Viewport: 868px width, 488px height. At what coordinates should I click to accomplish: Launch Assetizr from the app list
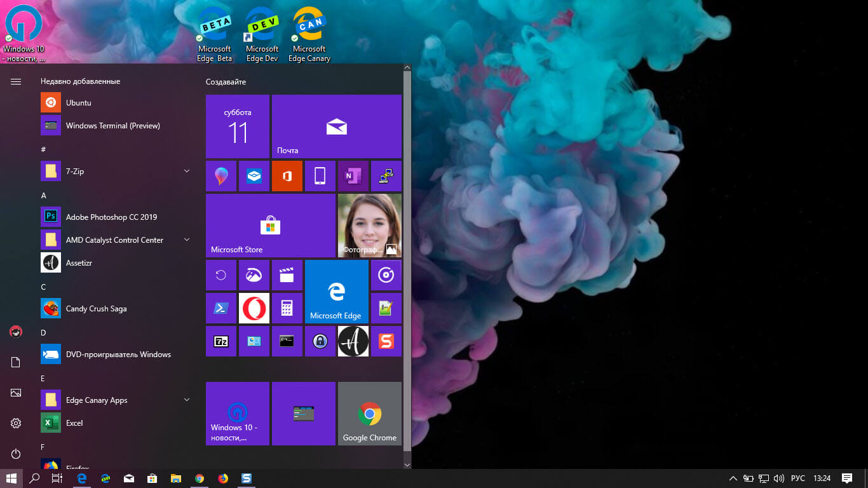pos(116,263)
